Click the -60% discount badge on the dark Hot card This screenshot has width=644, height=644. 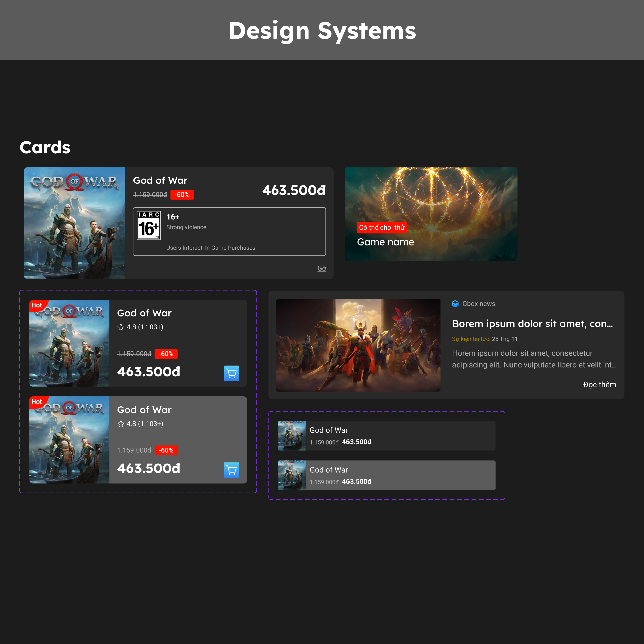(166, 354)
